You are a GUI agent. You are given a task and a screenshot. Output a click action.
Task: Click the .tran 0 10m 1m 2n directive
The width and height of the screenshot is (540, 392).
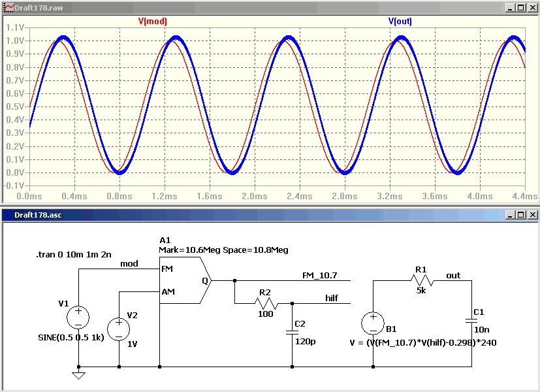74,255
